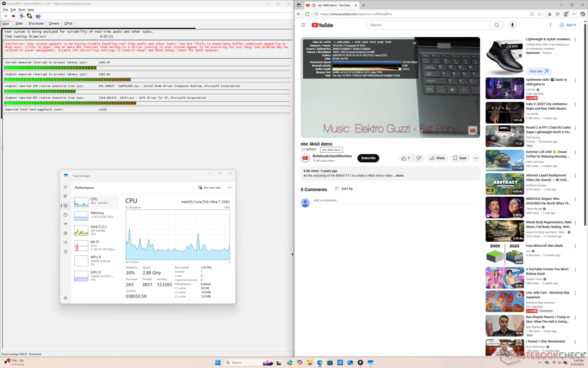Image resolution: width=588 pixels, height=368 pixels.
Task: Dislike the nbc 4k60 demo video
Action: pyautogui.click(x=419, y=158)
